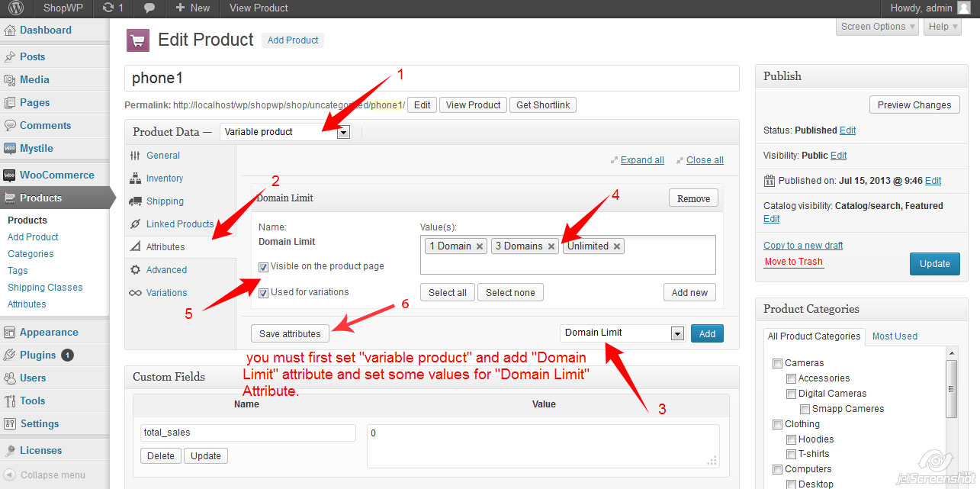Click the Advanced gear icon in Product Data
Image resolution: width=980 pixels, height=489 pixels.
(139, 269)
